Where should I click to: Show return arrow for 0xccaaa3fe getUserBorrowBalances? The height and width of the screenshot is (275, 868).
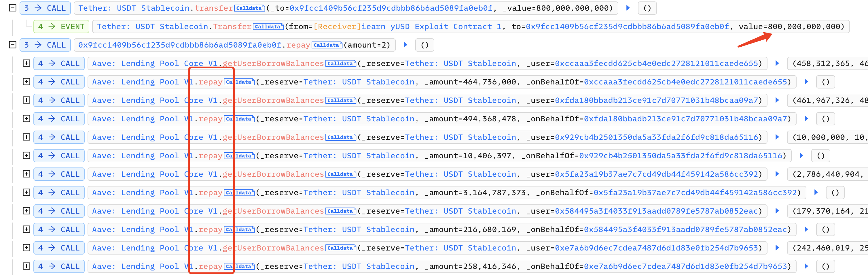pos(777,63)
